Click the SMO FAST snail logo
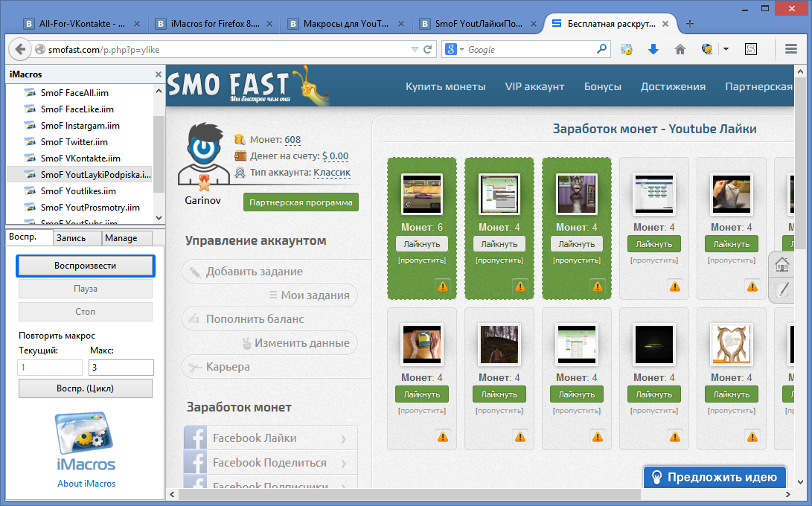This screenshot has height=506, width=812. [248, 86]
